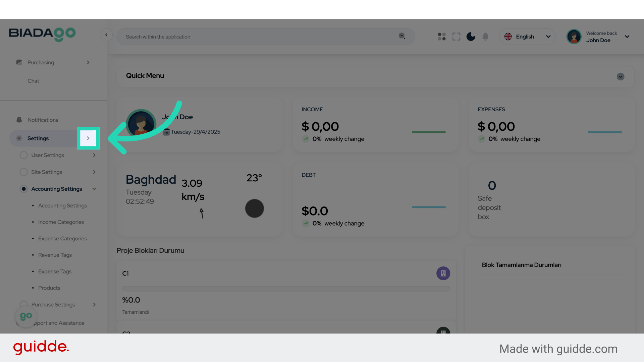The height and width of the screenshot is (362, 644).
Task: Click search magnifier icon in search bar
Action: pos(401,36)
